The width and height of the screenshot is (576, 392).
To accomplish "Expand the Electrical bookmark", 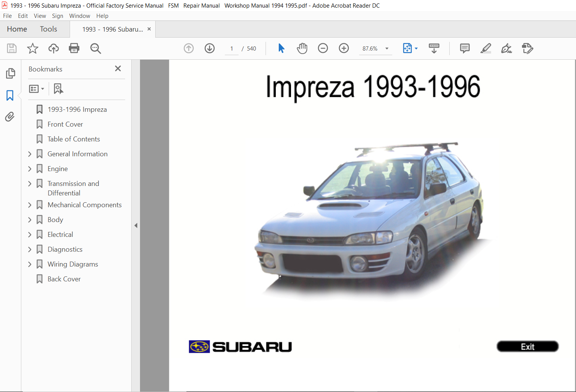I will point(30,235).
